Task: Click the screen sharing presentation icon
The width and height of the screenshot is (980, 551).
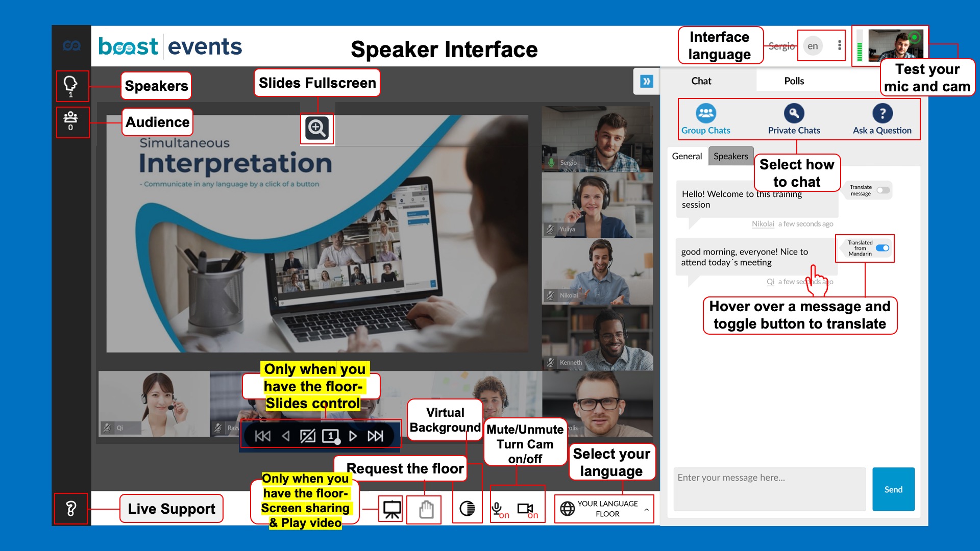Action: coord(391,509)
